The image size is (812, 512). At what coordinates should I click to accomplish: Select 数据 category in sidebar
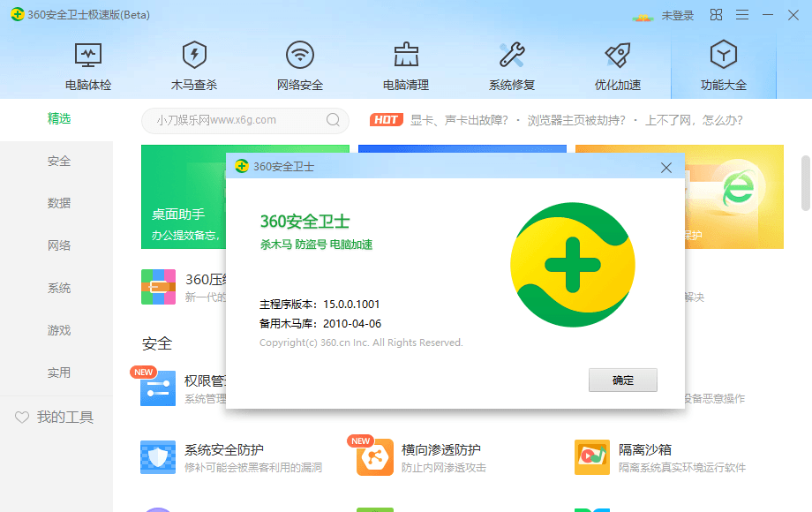59,203
